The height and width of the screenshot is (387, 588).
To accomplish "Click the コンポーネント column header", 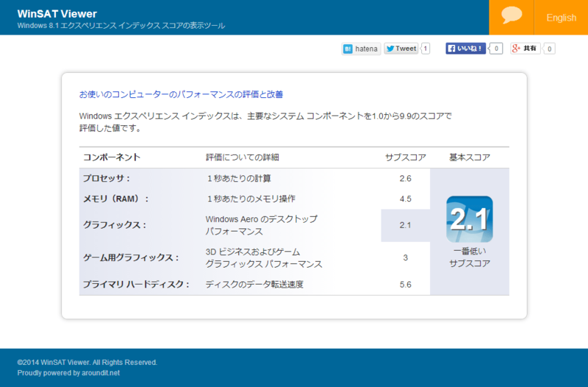I will (x=112, y=157).
